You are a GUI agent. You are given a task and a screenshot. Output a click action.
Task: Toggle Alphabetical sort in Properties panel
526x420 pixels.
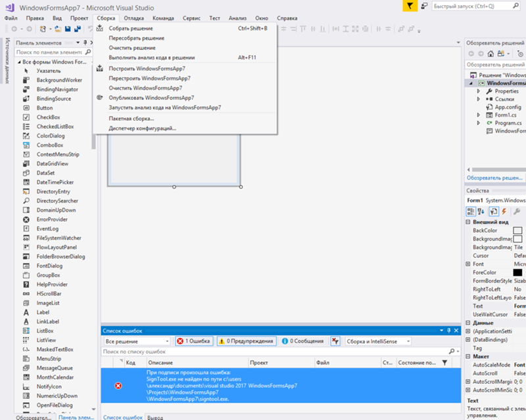coord(481,212)
